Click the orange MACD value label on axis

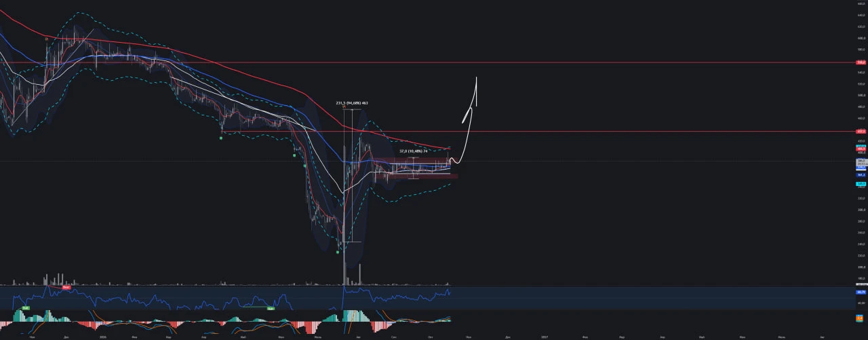click(861, 317)
